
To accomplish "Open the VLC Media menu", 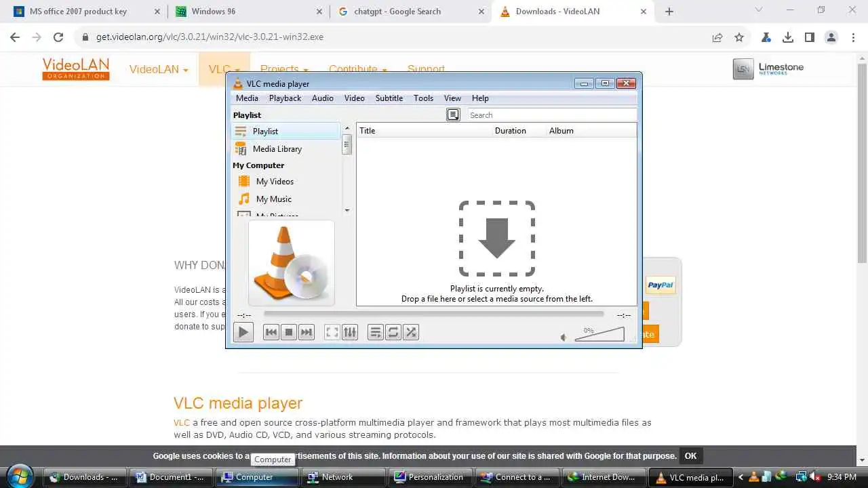I will [247, 98].
